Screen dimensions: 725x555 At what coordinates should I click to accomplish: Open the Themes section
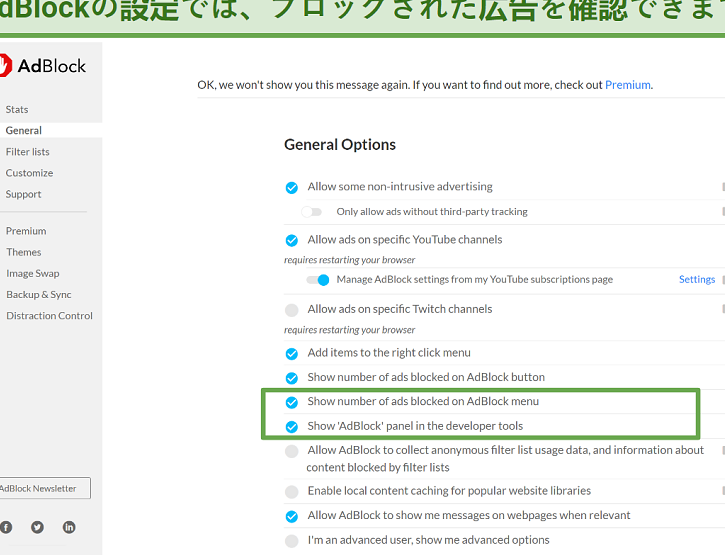(x=24, y=252)
